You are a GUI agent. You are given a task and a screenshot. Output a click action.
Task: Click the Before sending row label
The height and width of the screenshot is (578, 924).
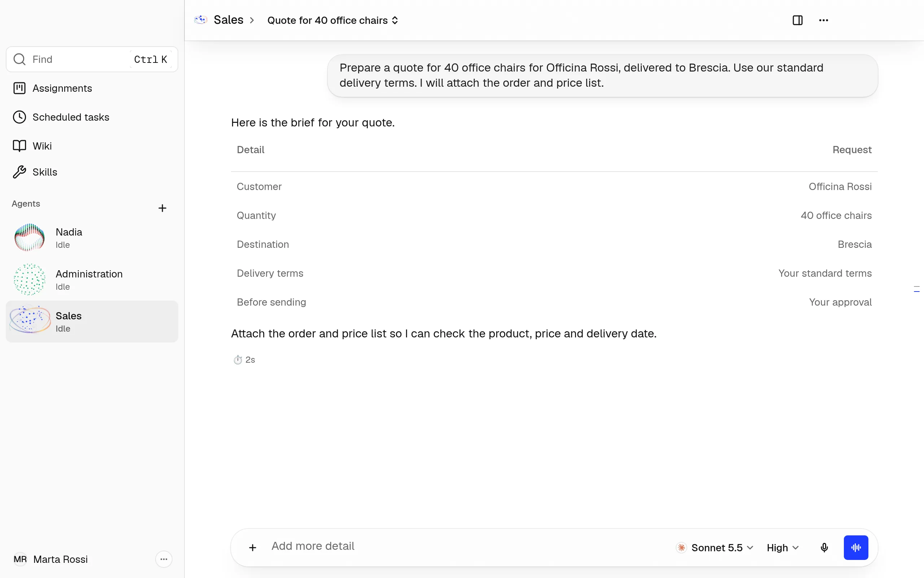[271, 302]
